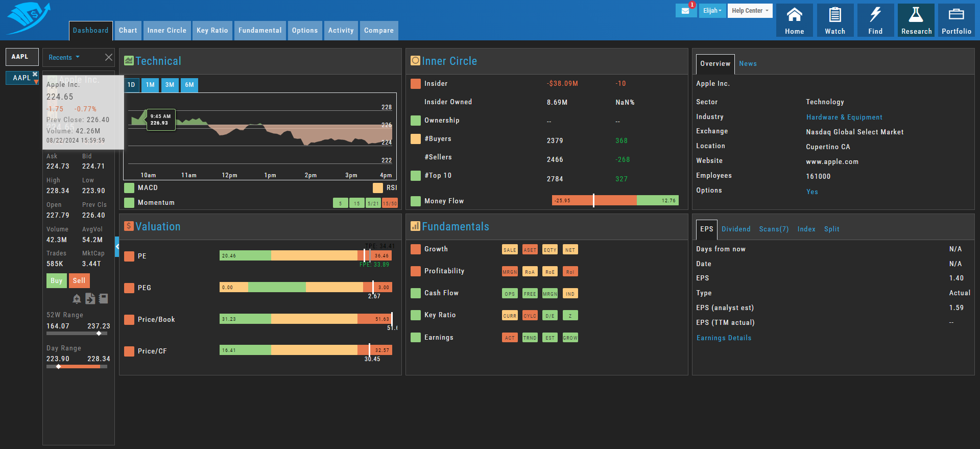Click the TRND earnings indicator
This screenshot has height=449, width=980.
point(530,338)
